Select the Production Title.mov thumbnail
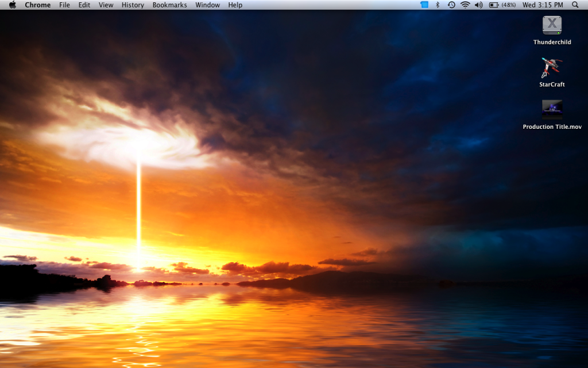 pos(552,109)
